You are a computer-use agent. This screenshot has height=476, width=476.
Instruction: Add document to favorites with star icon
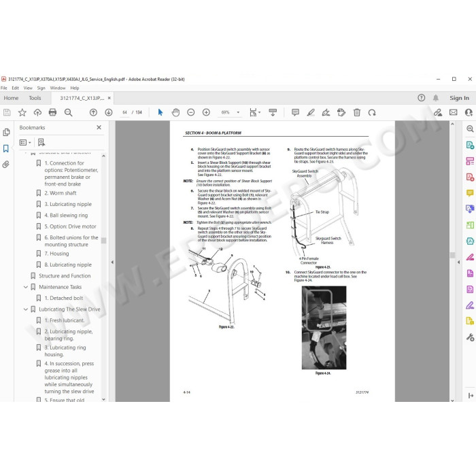pos(22,113)
